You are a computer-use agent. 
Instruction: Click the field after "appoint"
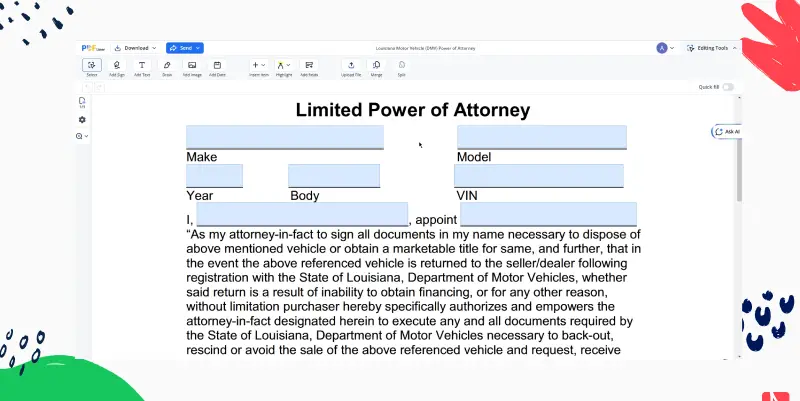[548, 214]
